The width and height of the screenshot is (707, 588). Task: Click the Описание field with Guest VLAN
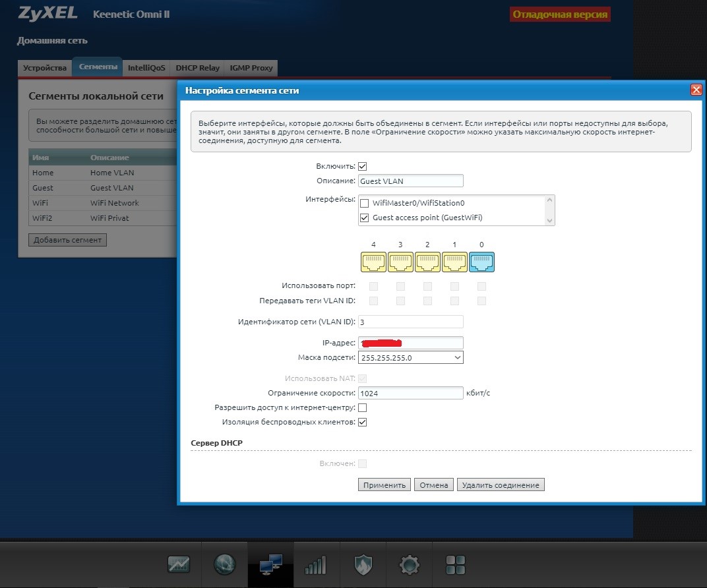pyautogui.click(x=411, y=181)
